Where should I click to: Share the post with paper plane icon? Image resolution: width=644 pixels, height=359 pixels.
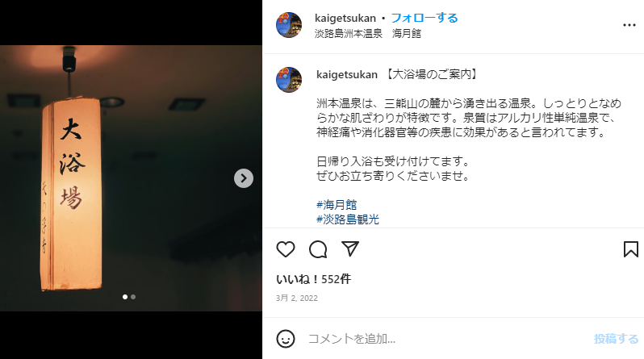pyautogui.click(x=350, y=249)
